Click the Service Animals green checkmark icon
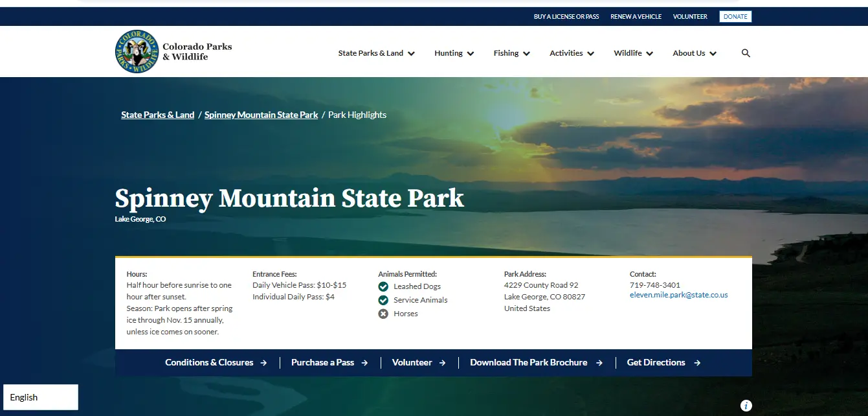Screen dimensions: 868x416 point(383,300)
